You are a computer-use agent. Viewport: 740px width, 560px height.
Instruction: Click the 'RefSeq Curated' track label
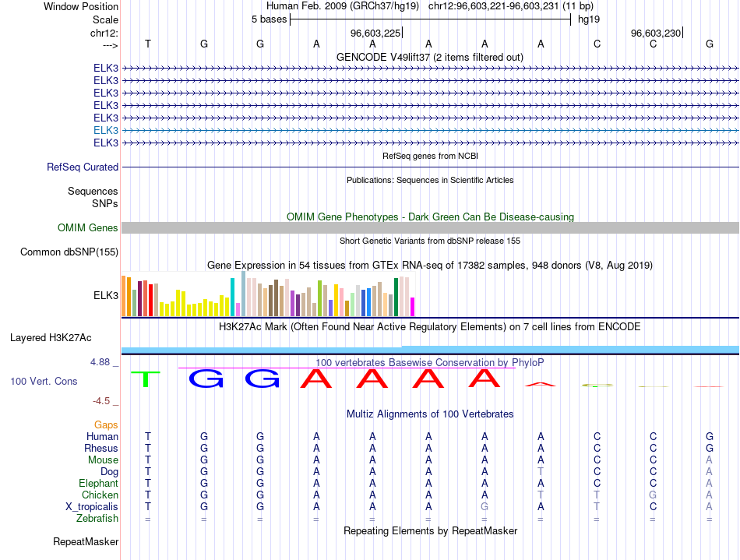click(83, 167)
